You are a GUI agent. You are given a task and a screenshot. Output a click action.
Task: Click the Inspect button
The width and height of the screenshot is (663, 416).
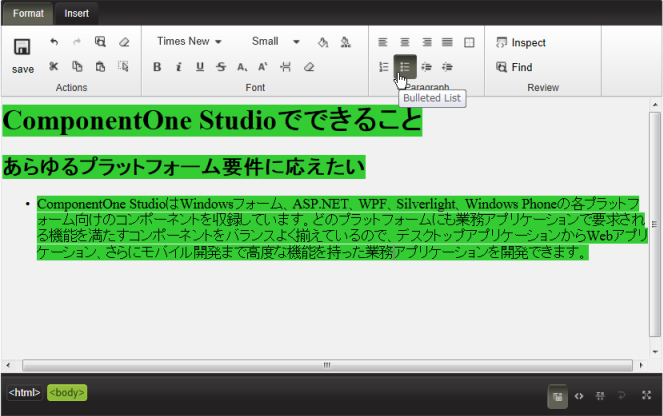tap(521, 43)
